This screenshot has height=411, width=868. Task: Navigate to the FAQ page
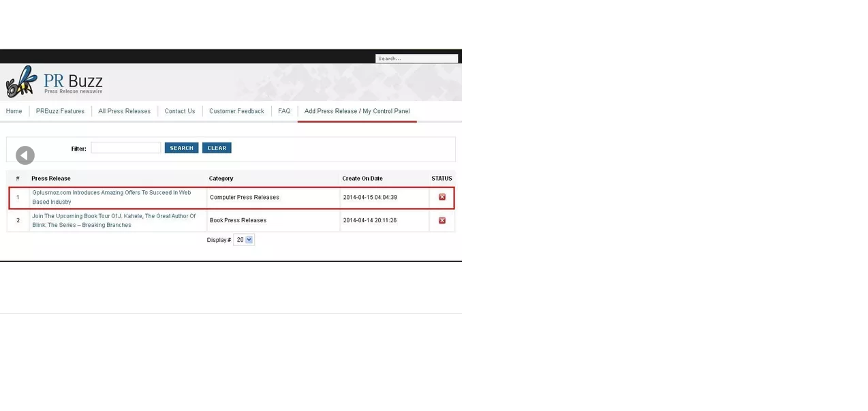284,111
